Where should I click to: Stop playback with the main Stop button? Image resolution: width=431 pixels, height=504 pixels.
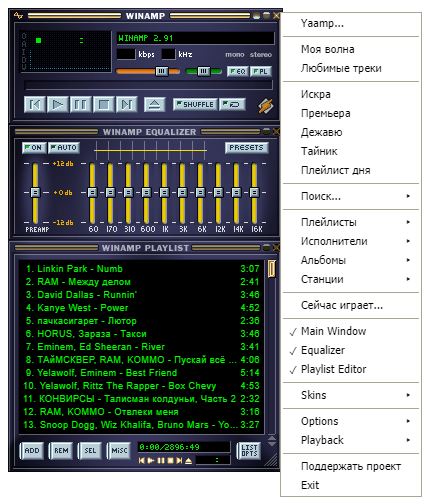click(x=104, y=105)
